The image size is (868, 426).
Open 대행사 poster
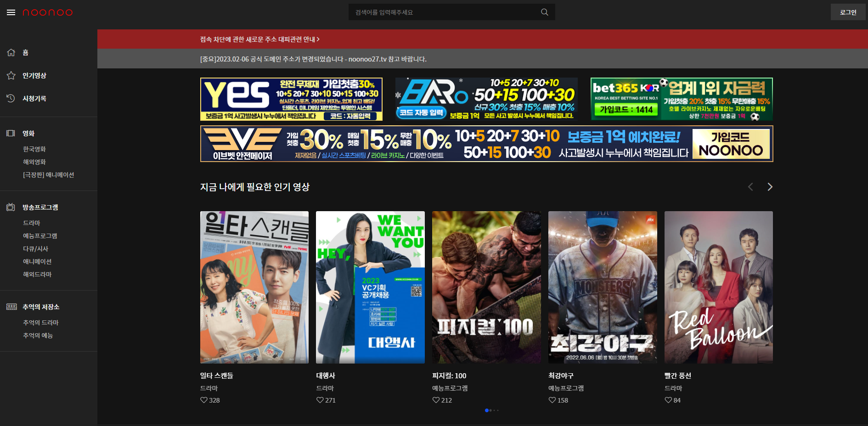(x=370, y=287)
